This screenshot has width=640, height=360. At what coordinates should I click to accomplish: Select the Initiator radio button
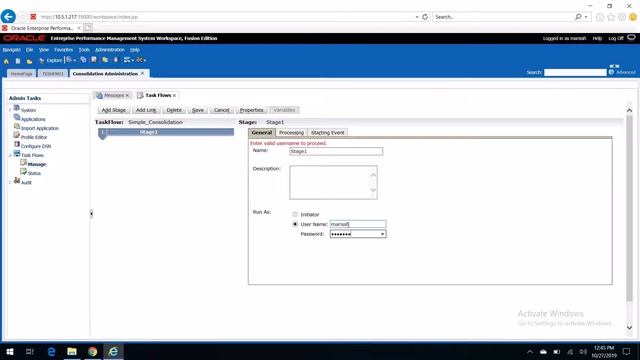295,214
